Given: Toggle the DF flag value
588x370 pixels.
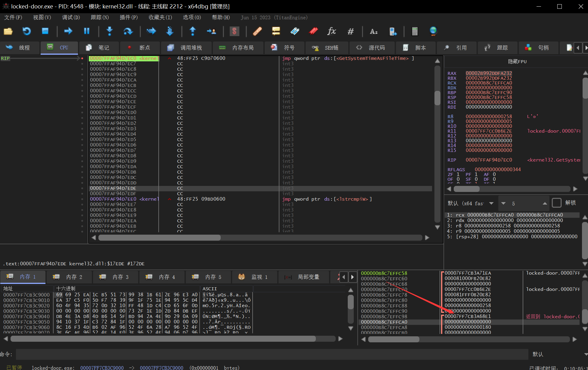Looking at the screenshot, I should pyautogui.click(x=494, y=179).
